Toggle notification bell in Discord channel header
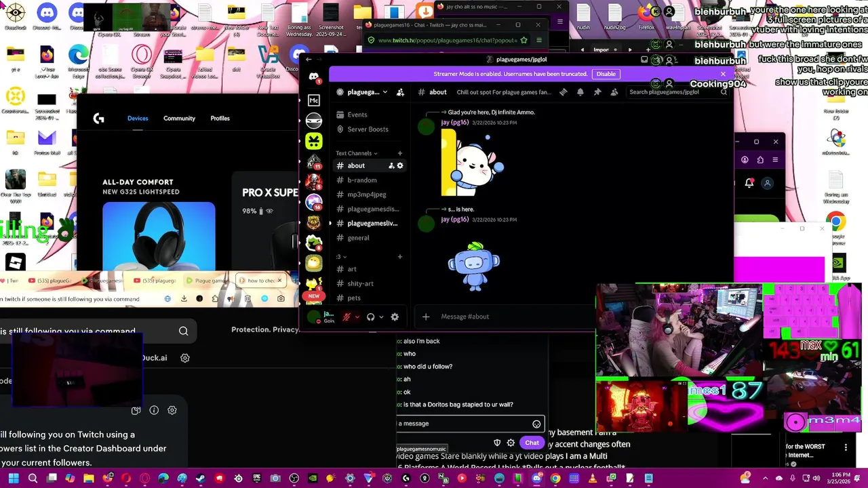This screenshot has width=868, height=488. pyautogui.click(x=580, y=92)
